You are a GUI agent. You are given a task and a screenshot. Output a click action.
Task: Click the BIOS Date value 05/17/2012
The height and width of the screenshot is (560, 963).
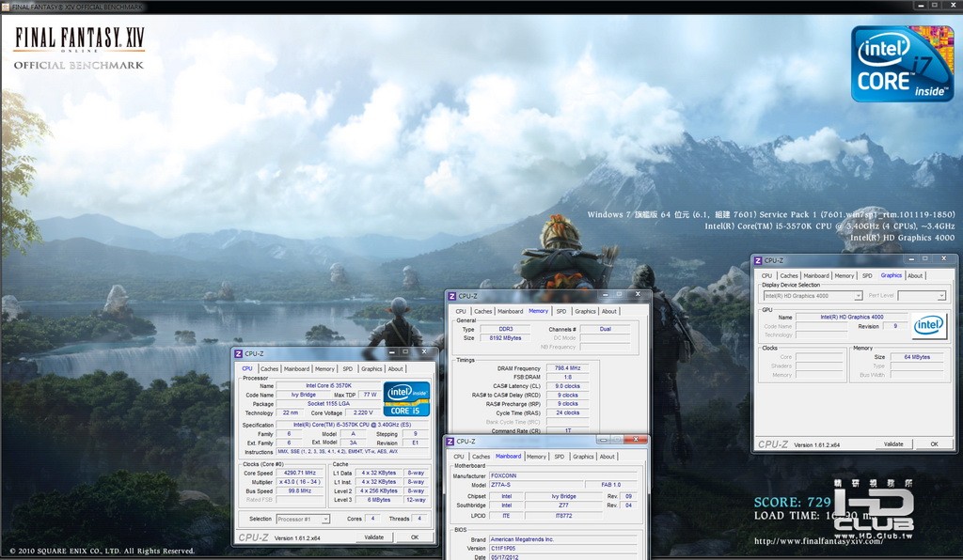(563, 557)
